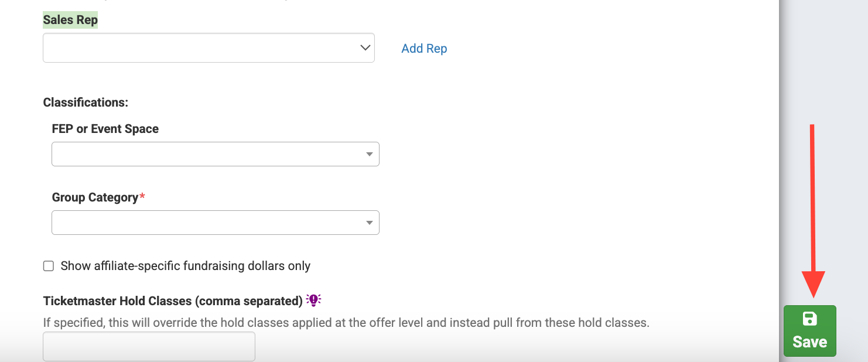The width and height of the screenshot is (868, 362).
Task: Toggle Show affiliate-specific fundraising dollars only checkbox
Action: [49, 267]
